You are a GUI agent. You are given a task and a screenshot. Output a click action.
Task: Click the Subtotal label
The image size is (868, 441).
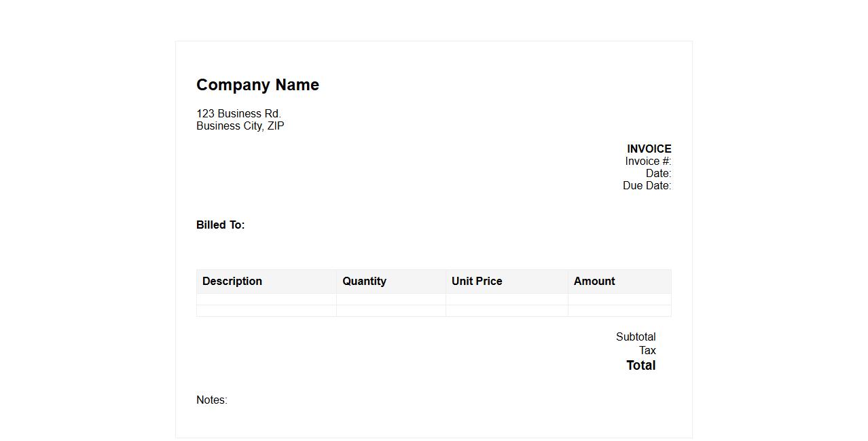[x=636, y=337]
